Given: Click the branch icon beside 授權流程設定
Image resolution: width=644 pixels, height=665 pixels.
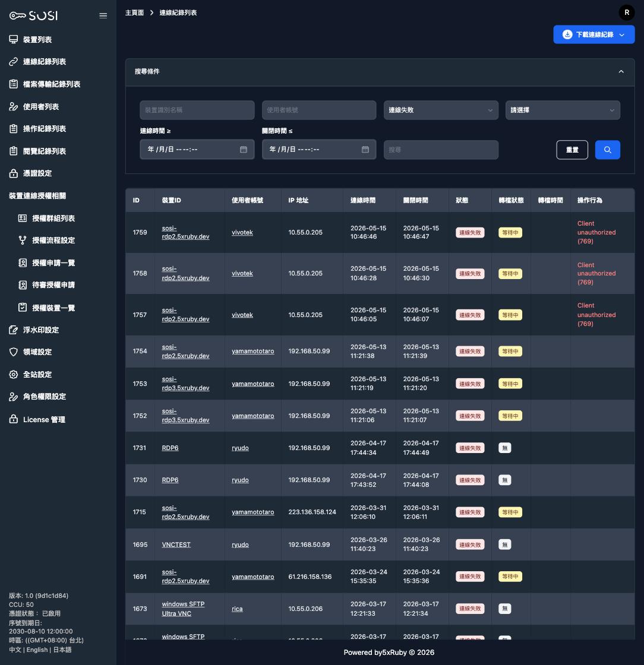Looking at the screenshot, I should [23, 240].
